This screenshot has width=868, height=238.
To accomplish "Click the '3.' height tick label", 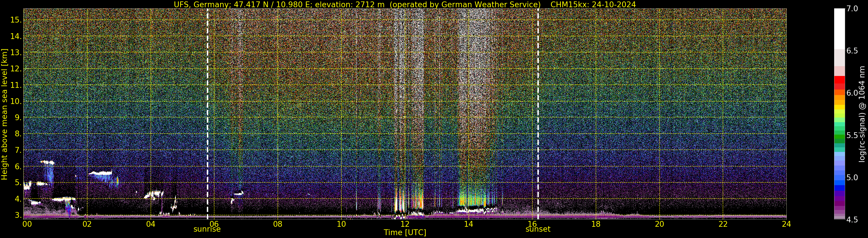I will (18, 215).
